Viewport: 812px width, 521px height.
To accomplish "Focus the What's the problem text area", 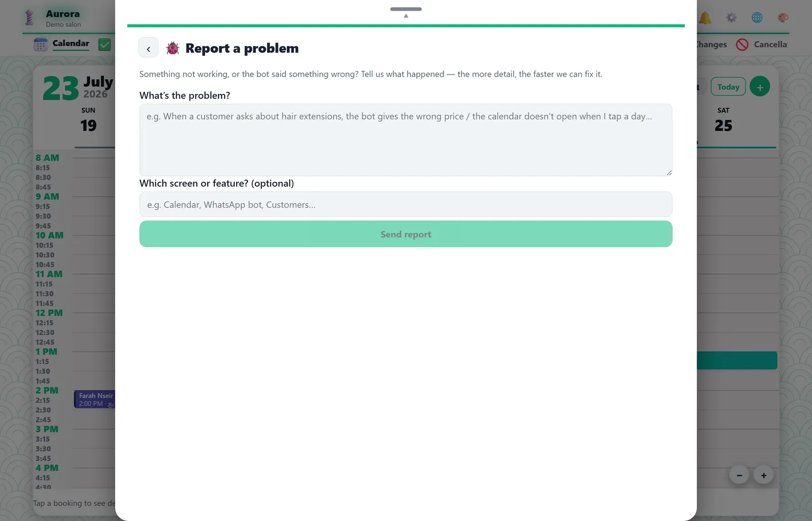I will tap(406, 140).
